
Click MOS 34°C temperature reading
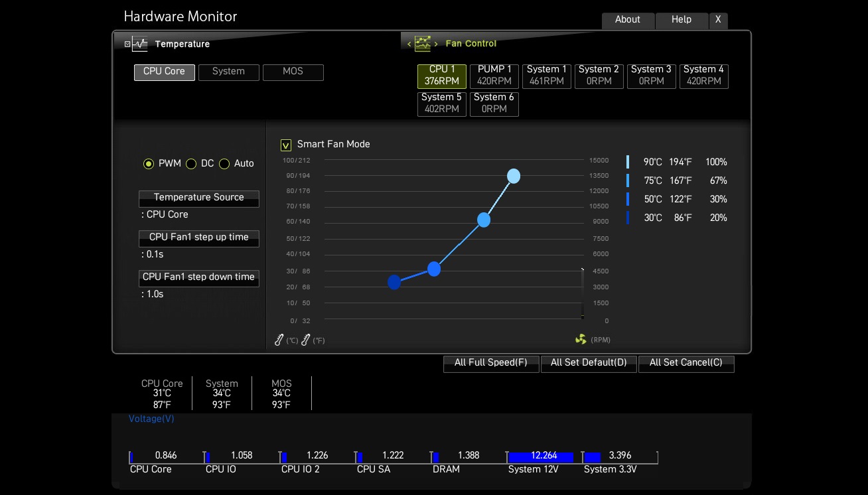[x=281, y=394]
